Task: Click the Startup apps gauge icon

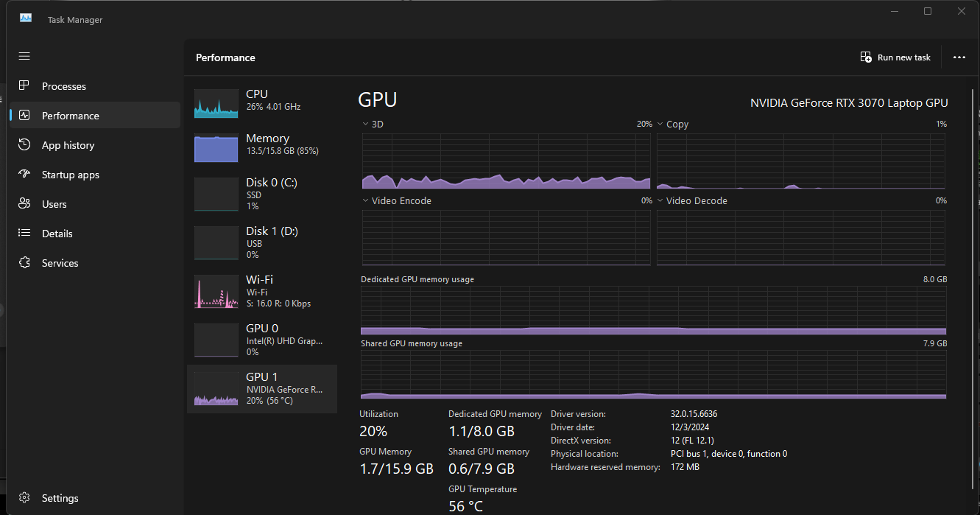Action: pyautogui.click(x=24, y=175)
